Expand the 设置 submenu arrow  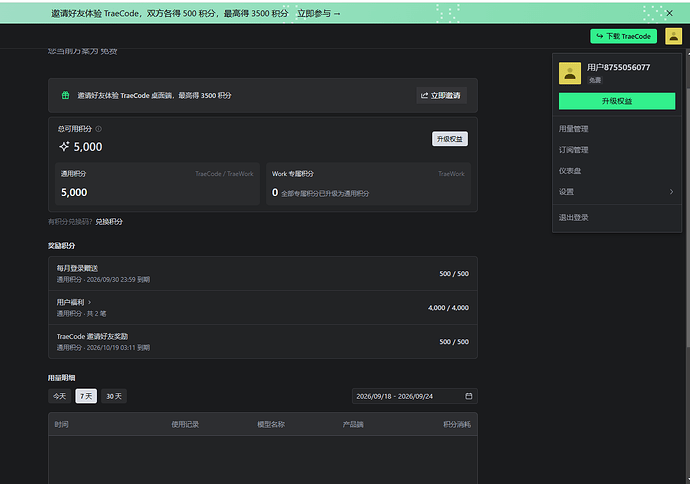coord(671,191)
